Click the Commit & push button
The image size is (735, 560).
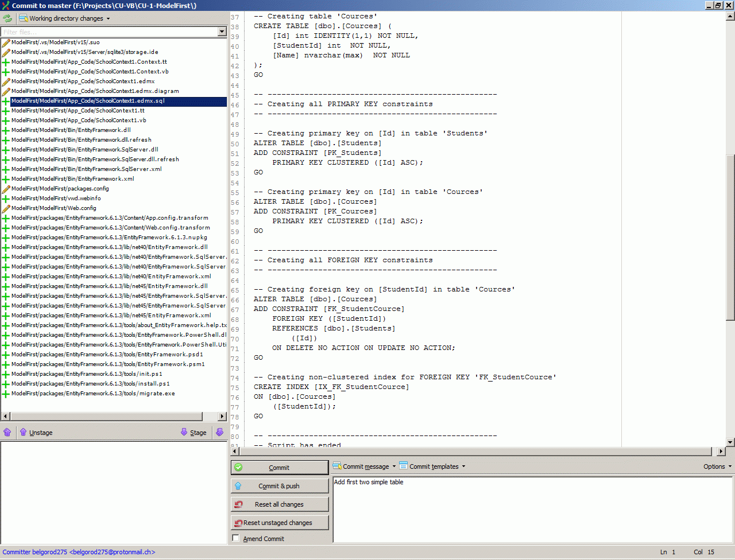click(280, 486)
